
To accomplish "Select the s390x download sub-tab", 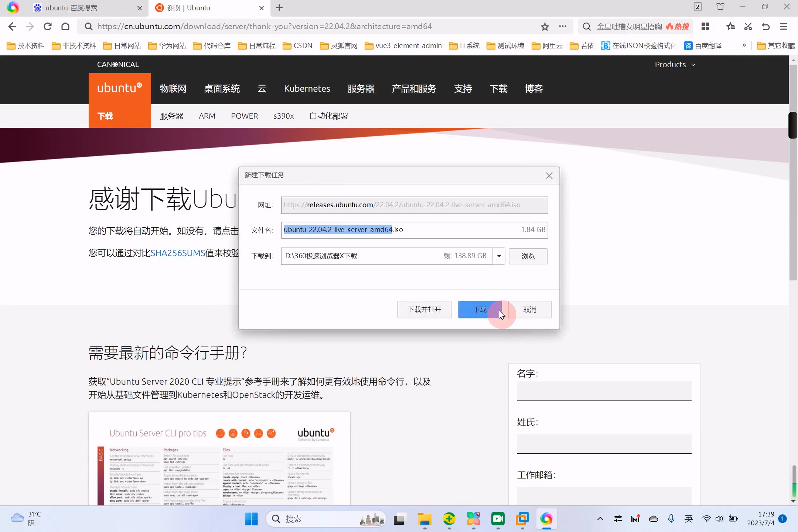I will 283,116.
